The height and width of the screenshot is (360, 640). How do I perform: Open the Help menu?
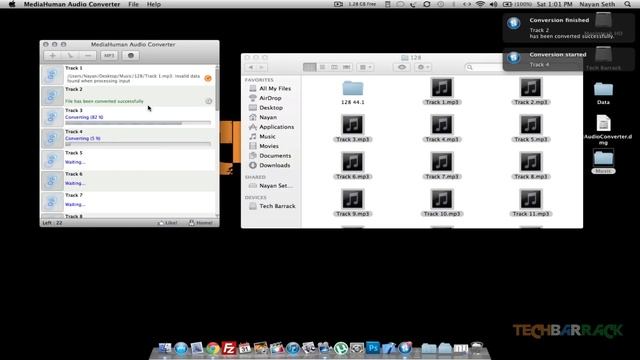coord(154,4)
